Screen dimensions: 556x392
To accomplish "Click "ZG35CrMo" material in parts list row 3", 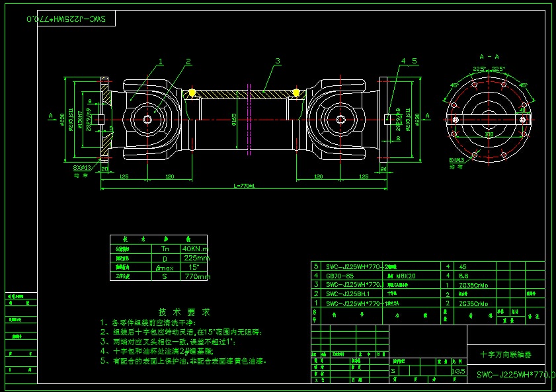I will 473,285.
